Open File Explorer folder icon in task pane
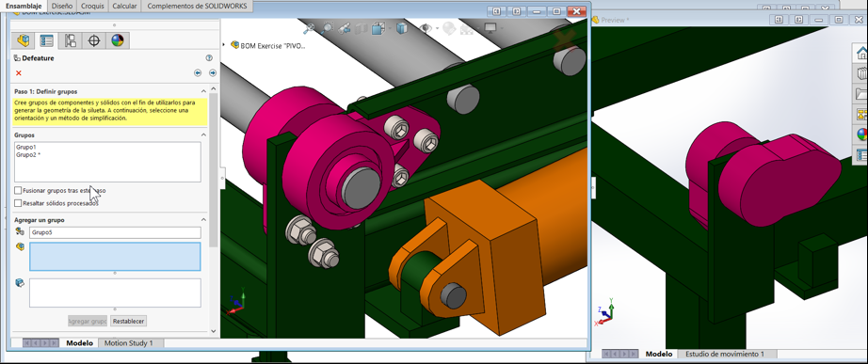The width and height of the screenshot is (868, 364). 861,93
